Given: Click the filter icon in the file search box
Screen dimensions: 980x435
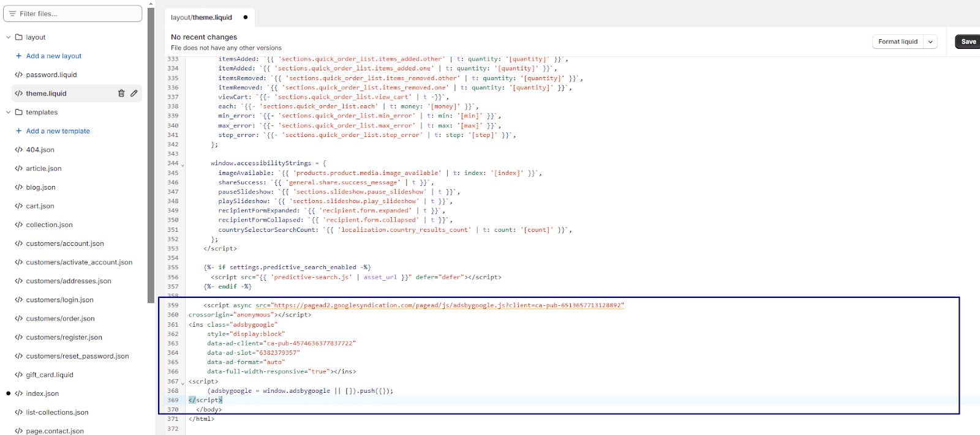Looking at the screenshot, I should (12, 13).
